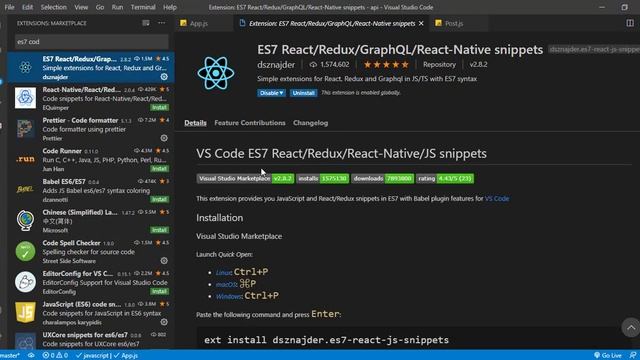The height and width of the screenshot is (360, 640).
Task: Click scroll-to-top arrow button
Action: [x=631, y=328]
